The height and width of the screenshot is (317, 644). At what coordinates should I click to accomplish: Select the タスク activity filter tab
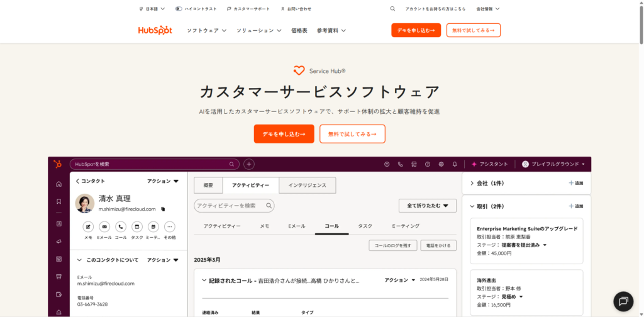365,226
